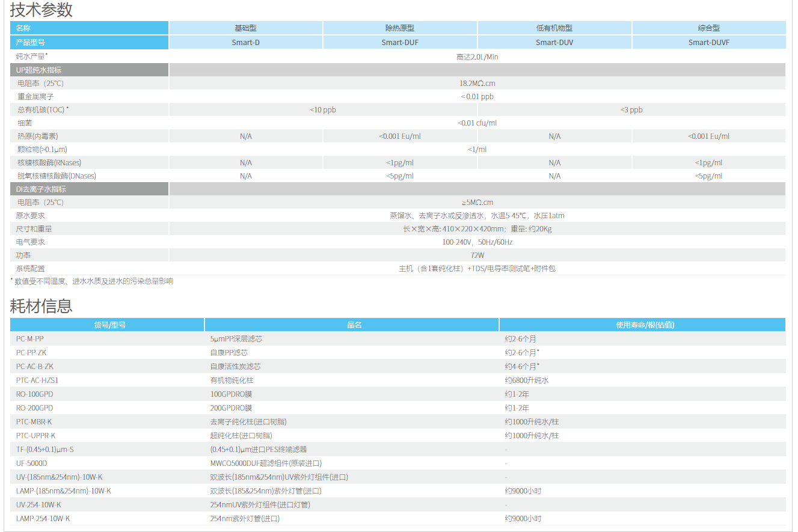The height and width of the screenshot is (532, 798).
Task: Click the 脱氧核糖核酸酶(DNases) row label
Action: [57, 176]
